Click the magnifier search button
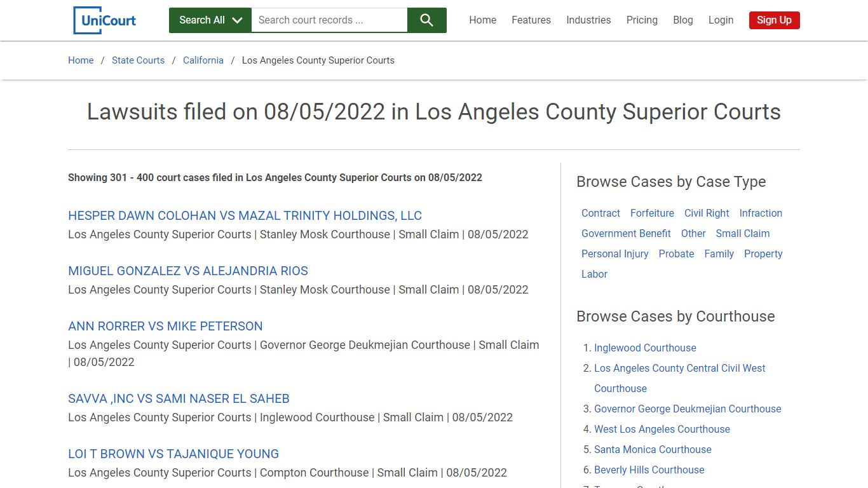Viewport: 868px width, 488px height. coord(426,20)
